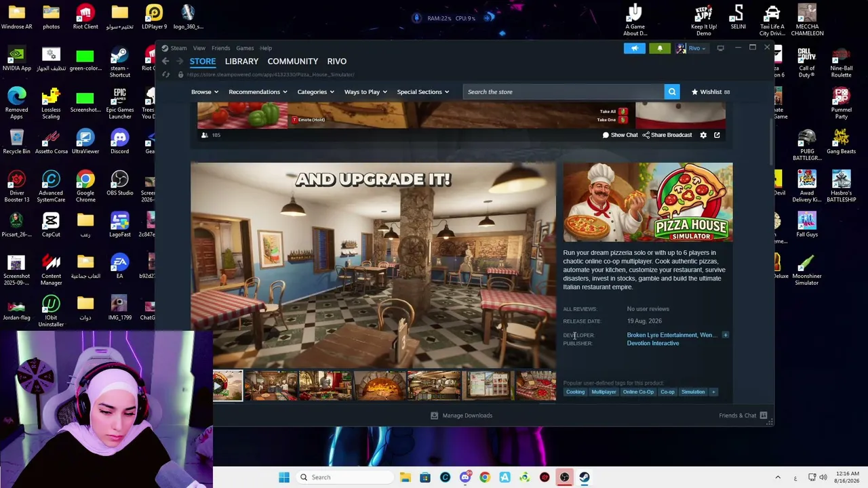Reload the Steam store page
The height and width of the screenshot is (488, 868).
pos(166,75)
